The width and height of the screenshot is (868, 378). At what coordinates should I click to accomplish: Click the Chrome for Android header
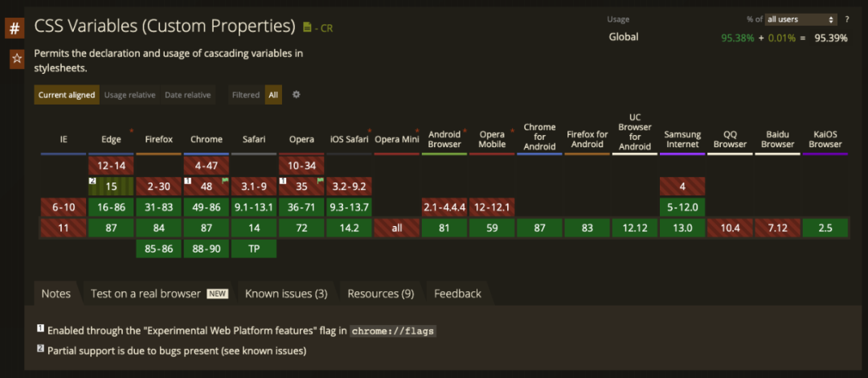coord(540,137)
